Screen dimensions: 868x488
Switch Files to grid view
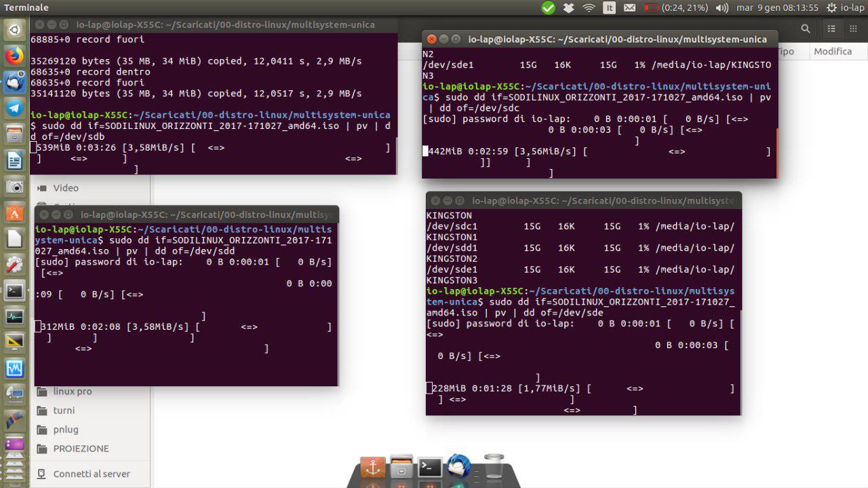851,29
